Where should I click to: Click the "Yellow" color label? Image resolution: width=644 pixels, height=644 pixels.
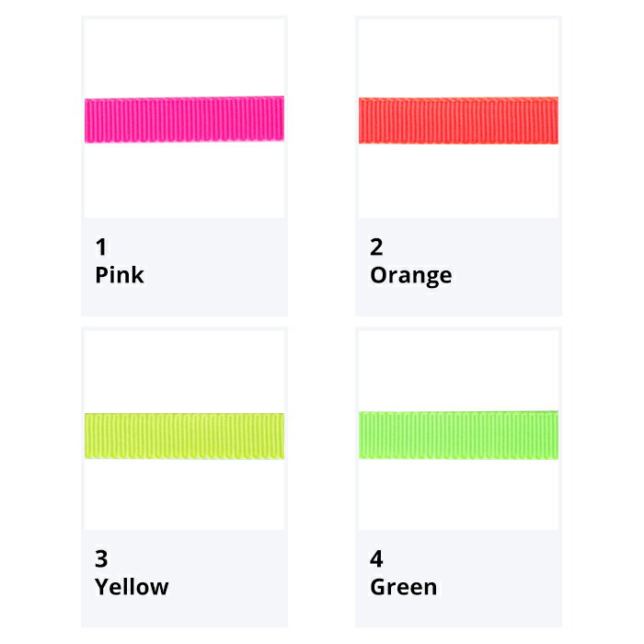[x=132, y=587]
